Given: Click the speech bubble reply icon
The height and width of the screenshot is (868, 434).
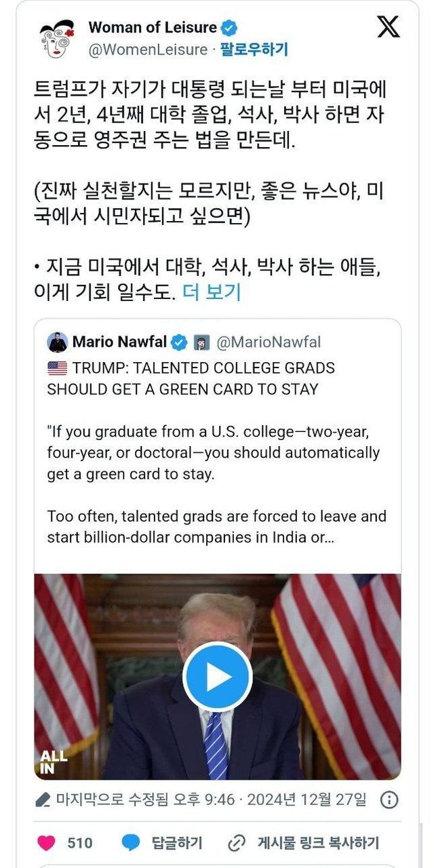Looking at the screenshot, I should [131, 843].
